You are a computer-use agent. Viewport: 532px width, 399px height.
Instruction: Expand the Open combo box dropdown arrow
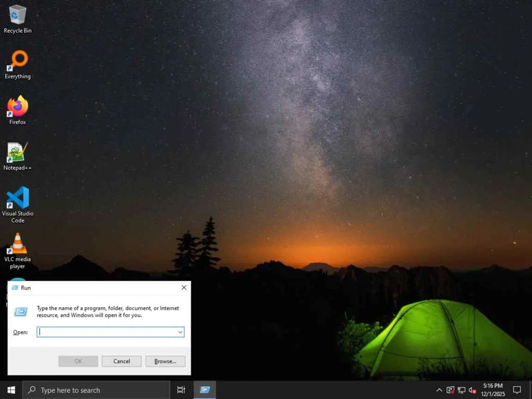point(180,332)
